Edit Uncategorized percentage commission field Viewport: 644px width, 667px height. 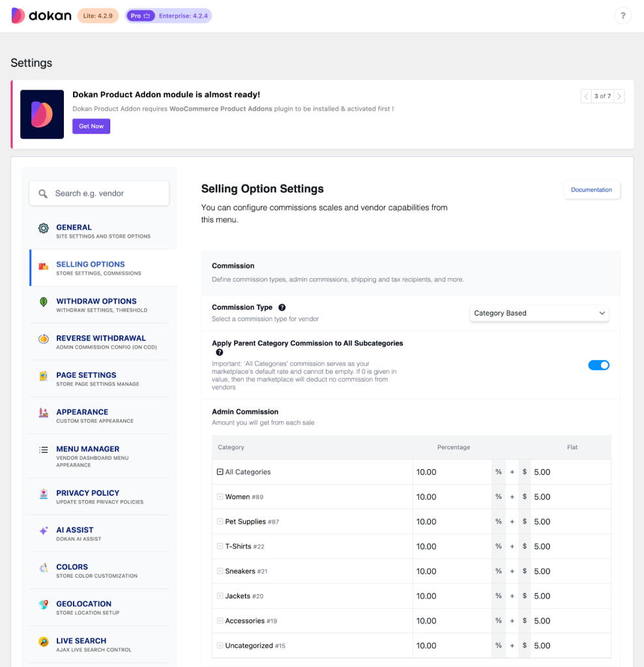pos(452,646)
